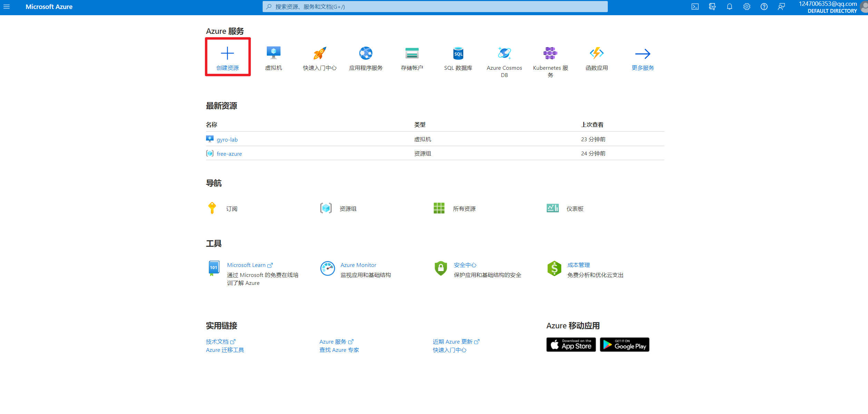The width and height of the screenshot is (868, 414).
Task: Open the free-azure resource group link
Action: point(229,154)
